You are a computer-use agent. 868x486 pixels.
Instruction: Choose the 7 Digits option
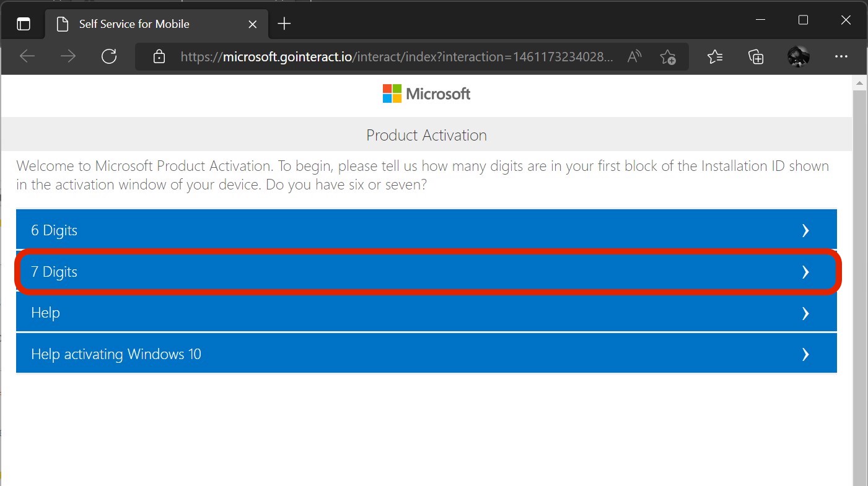tap(426, 272)
